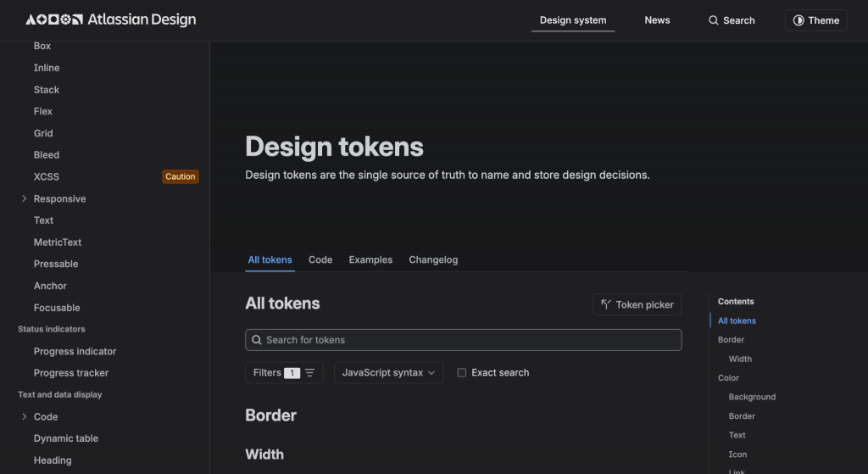Switch to the Changelog tab

tap(433, 259)
